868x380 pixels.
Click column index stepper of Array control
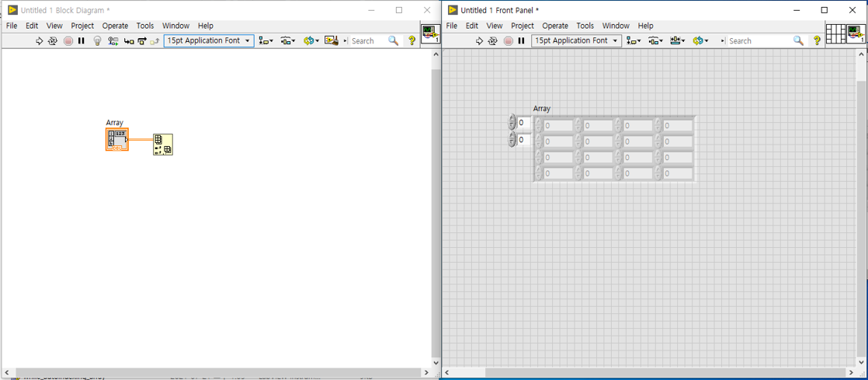[x=512, y=140]
